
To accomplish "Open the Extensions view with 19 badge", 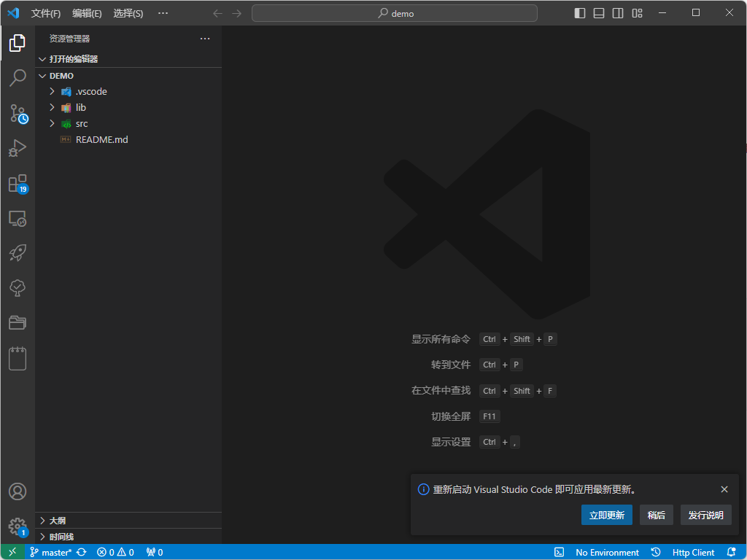I will point(18,183).
